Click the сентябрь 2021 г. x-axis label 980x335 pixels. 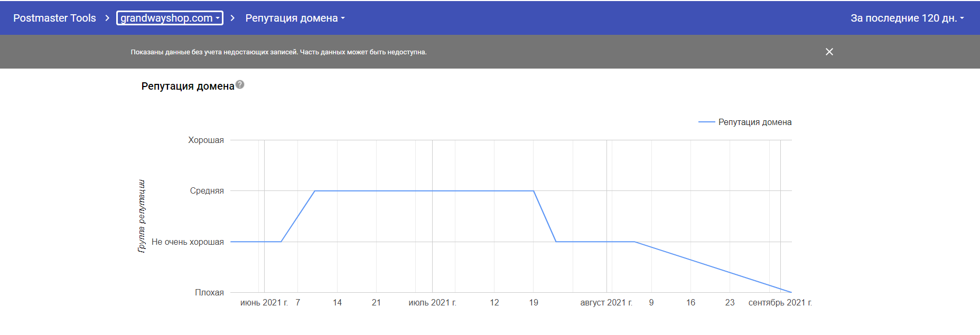click(780, 302)
